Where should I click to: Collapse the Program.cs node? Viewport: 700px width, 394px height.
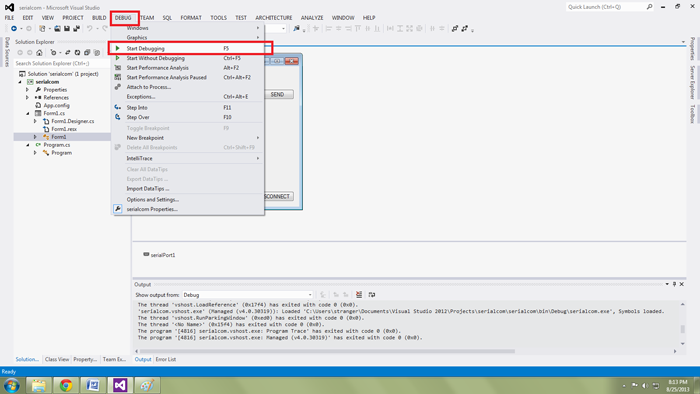click(28, 145)
